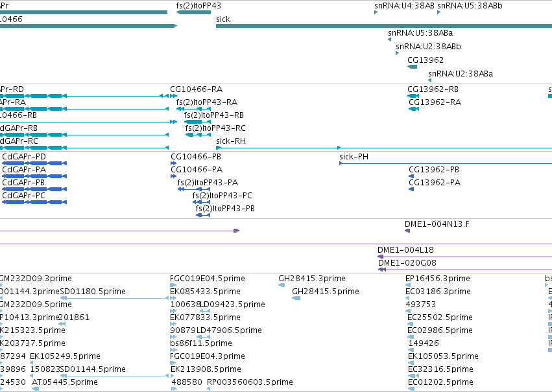
Task: Click the sick-PH protein label
Action: (354, 157)
